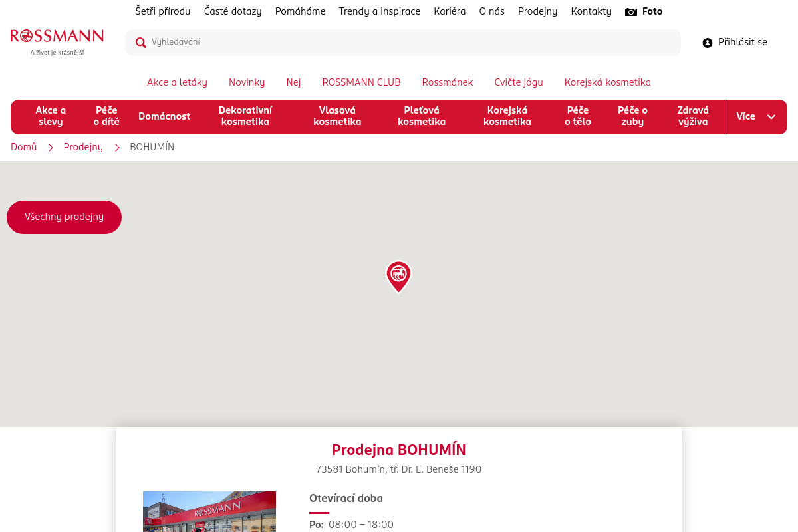Open Časté dotazy page
The image size is (798, 532).
pyautogui.click(x=233, y=11)
